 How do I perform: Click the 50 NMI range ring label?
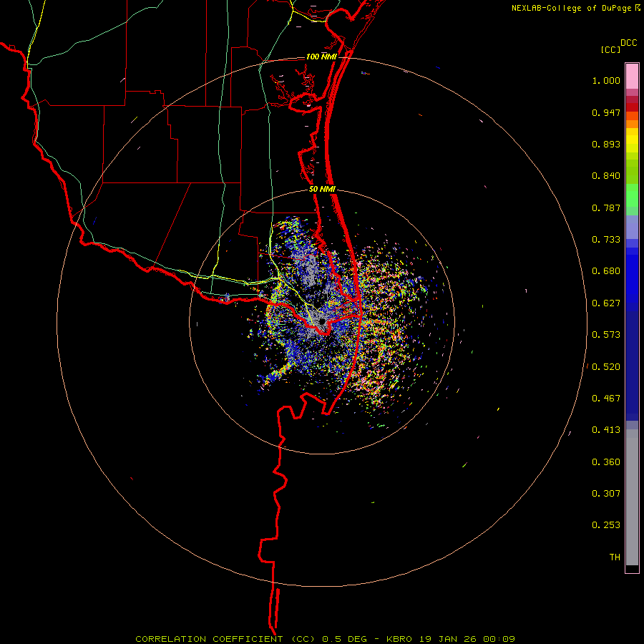[x=322, y=190]
